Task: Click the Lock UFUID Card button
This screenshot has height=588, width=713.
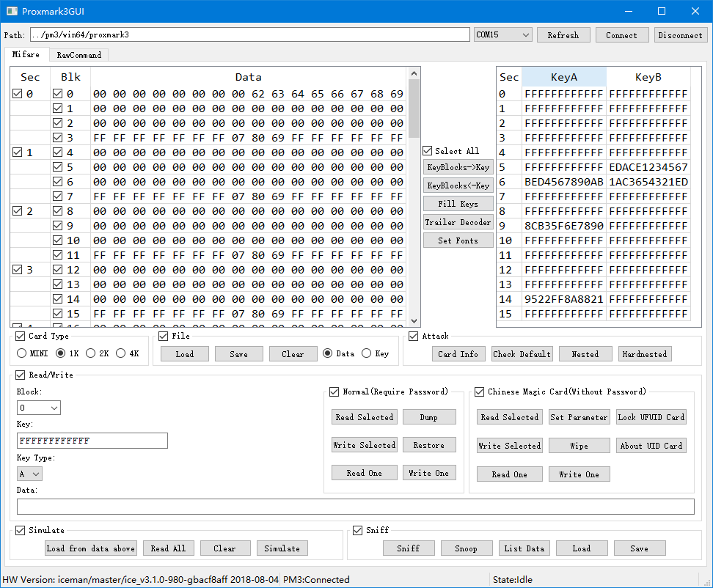Action: [x=651, y=417]
